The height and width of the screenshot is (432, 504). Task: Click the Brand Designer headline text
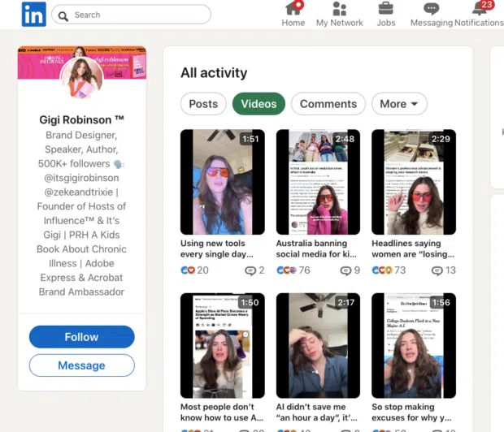(81, 214)
